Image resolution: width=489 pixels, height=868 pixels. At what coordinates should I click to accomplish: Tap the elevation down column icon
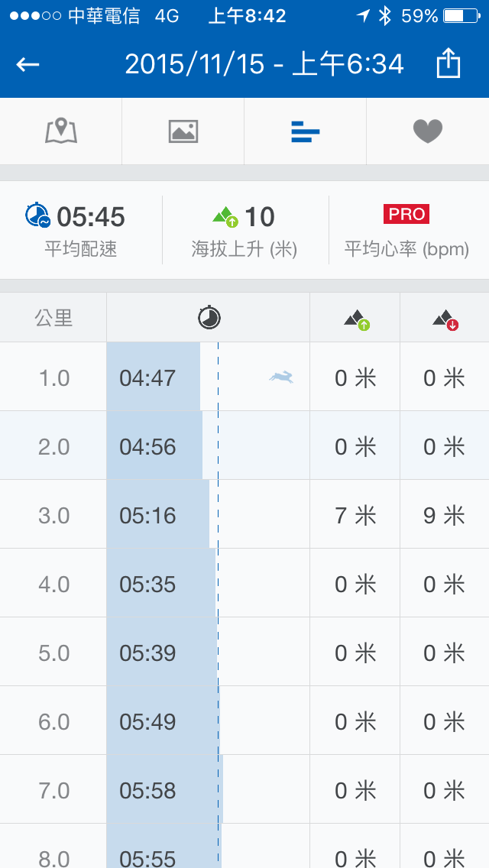tap(445, 320)
